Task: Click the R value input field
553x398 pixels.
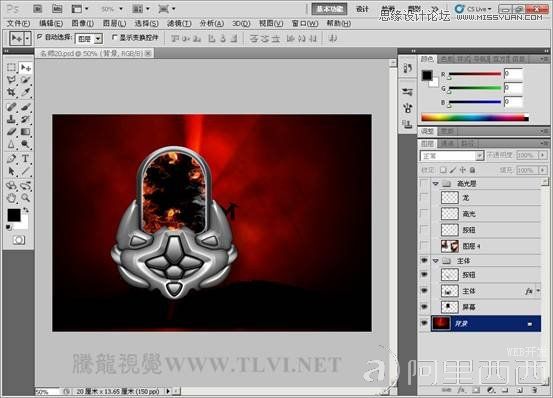Action: point(513,74)
